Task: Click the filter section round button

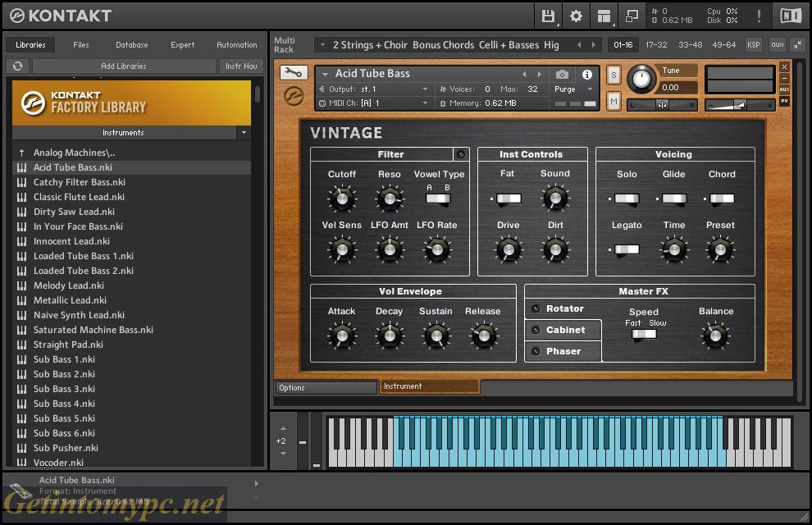Action: 461,154
